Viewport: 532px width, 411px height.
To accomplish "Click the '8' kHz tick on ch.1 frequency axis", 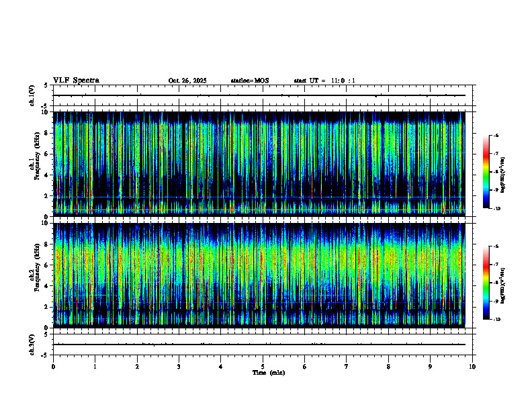I will 47,133.
